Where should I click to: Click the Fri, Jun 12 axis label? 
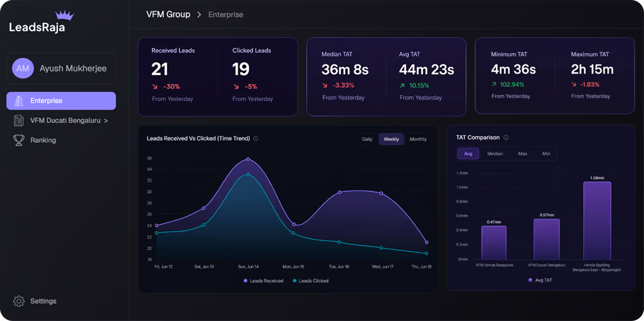coord(163,267)
